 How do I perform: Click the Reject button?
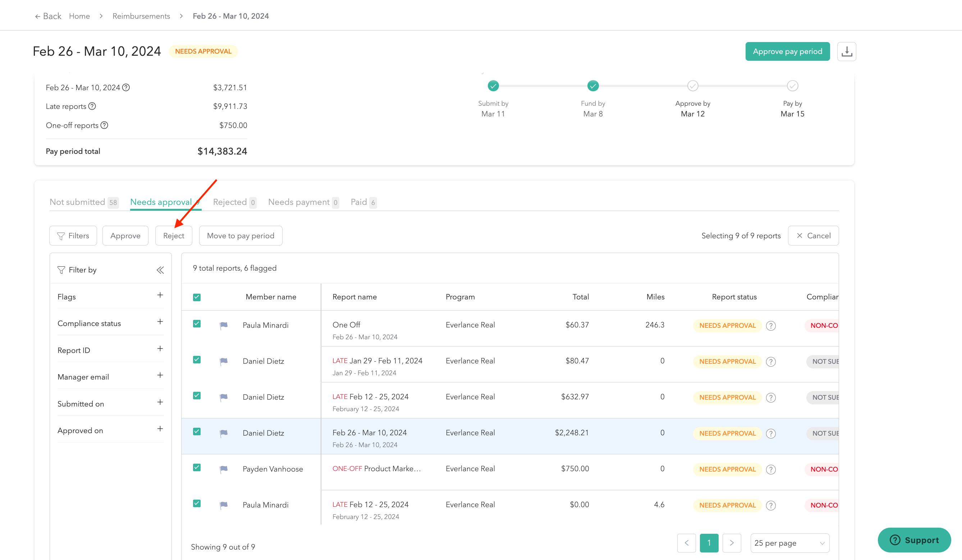173,235
